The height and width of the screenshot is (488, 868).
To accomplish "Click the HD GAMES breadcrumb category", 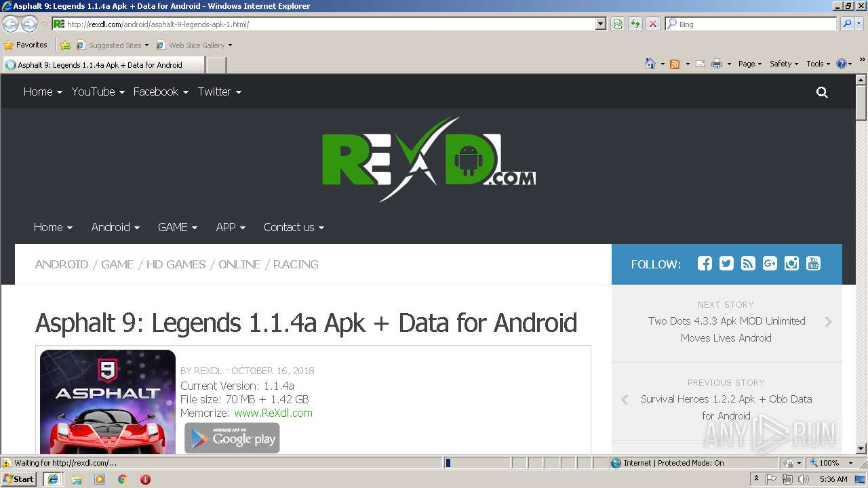I will [176, 264].
